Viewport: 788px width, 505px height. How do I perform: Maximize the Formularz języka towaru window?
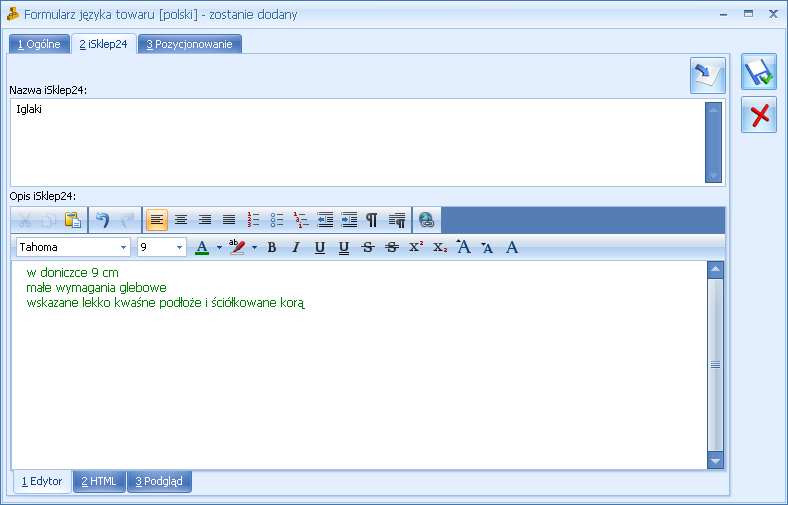(748, 14)
